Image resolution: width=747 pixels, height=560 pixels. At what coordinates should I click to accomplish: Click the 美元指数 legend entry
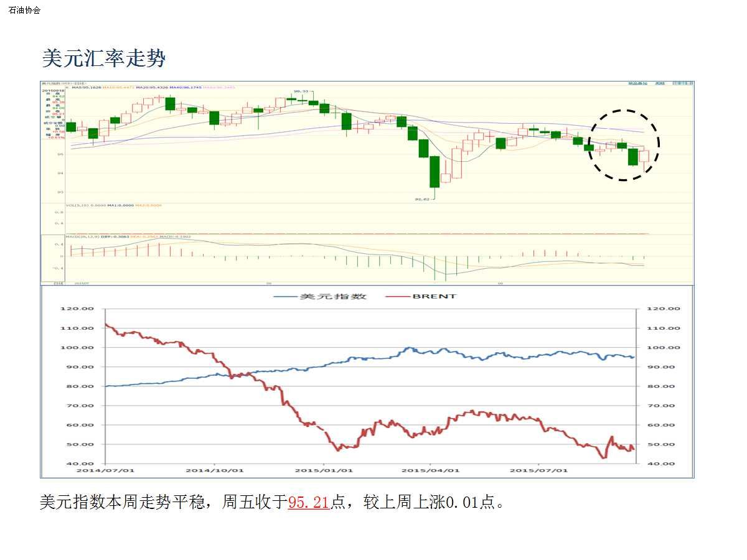tap(319, 296)
